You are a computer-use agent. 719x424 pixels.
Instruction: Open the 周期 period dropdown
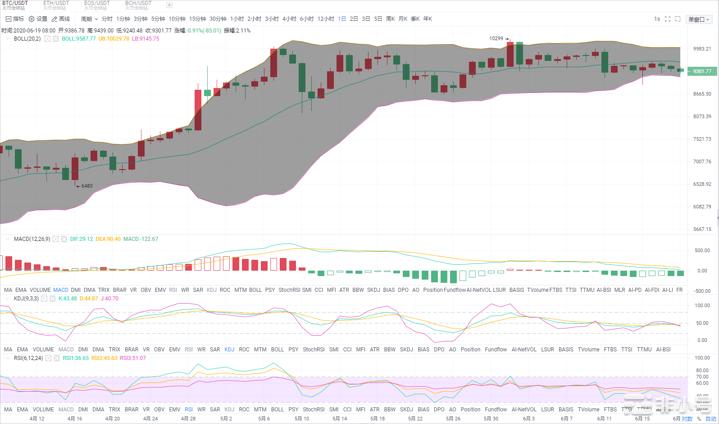[89, 19]
